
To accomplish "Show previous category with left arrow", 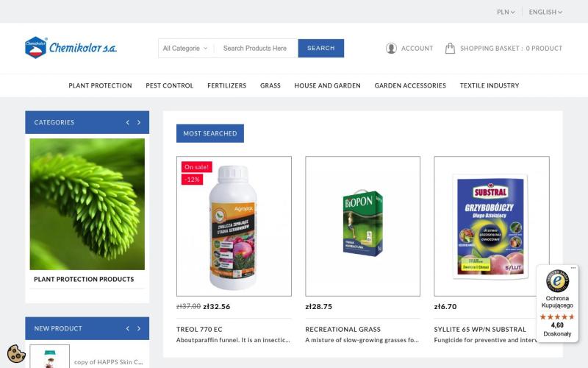I will (x=127, y=122).
